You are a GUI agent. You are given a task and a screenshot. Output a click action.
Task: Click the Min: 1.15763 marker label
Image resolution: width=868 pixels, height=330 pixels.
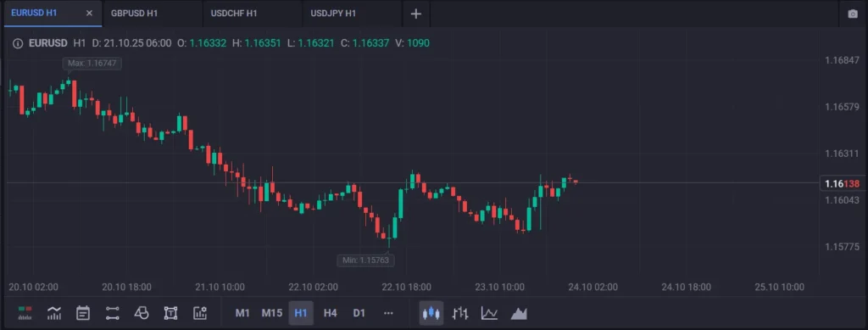point(365,260)
